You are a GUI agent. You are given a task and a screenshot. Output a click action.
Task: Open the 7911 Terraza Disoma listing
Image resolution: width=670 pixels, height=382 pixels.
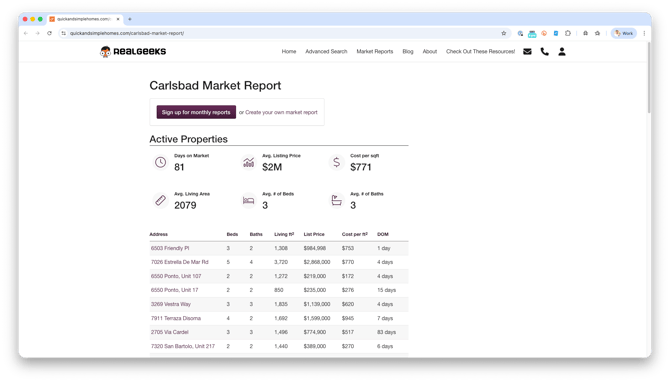(x=176, y=318)
